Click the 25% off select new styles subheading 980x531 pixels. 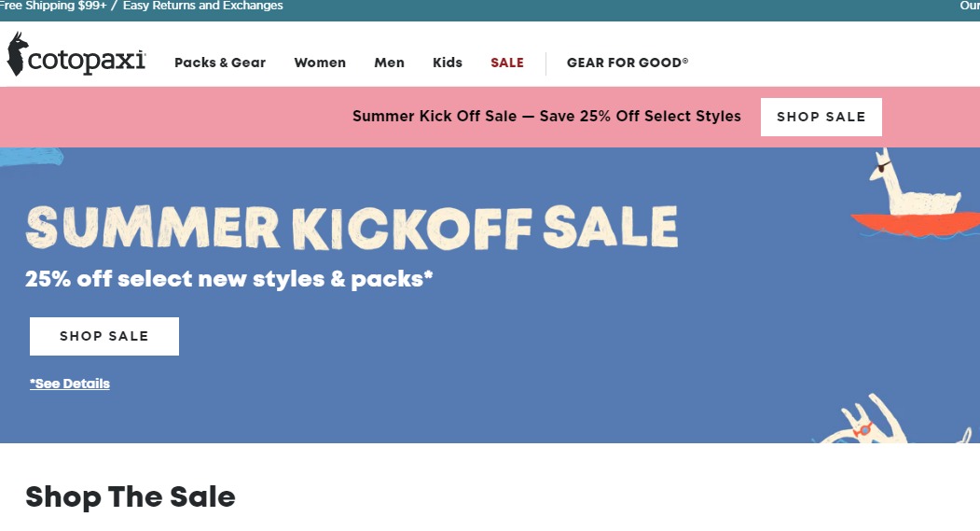229,279
